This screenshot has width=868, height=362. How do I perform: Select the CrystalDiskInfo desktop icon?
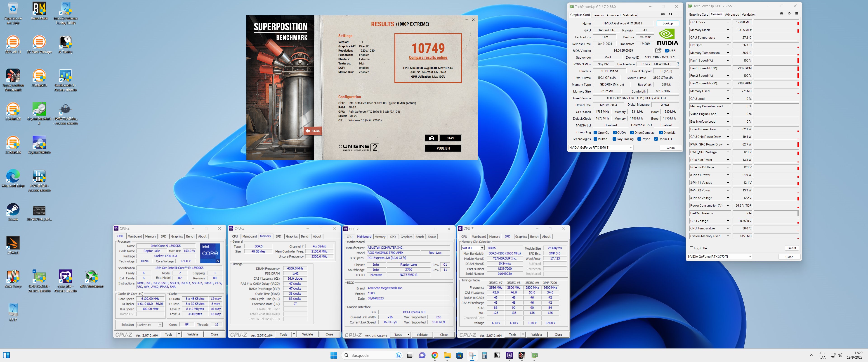(x=39, y=145)
